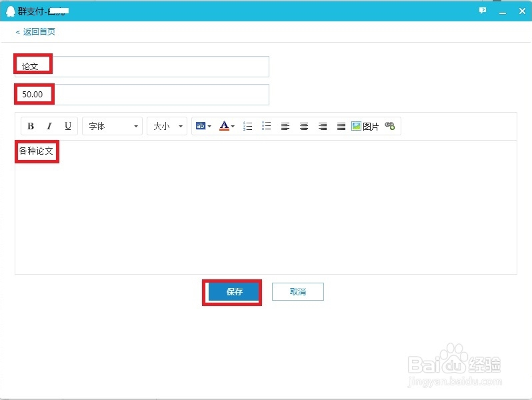Viewport: 532px width, 400px height.
Task: Click QQ penguin icon in title bar
Action: point(11,11)
